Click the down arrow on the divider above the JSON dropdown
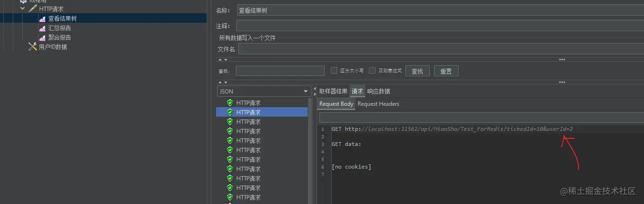The height and width of the screenshot is (204, 644). (x=226, y=82)
